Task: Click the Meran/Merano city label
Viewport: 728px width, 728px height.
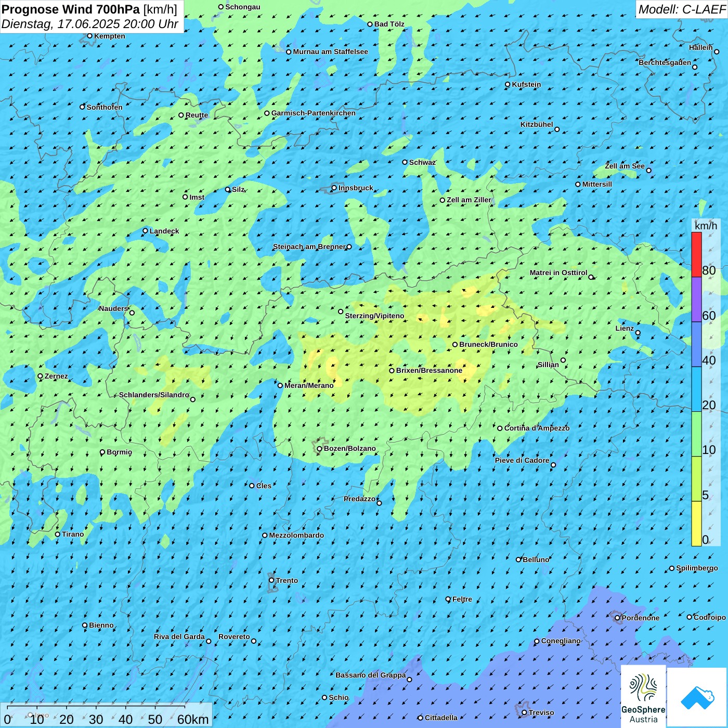Action: pyautogui.click(x=309, y=385)
